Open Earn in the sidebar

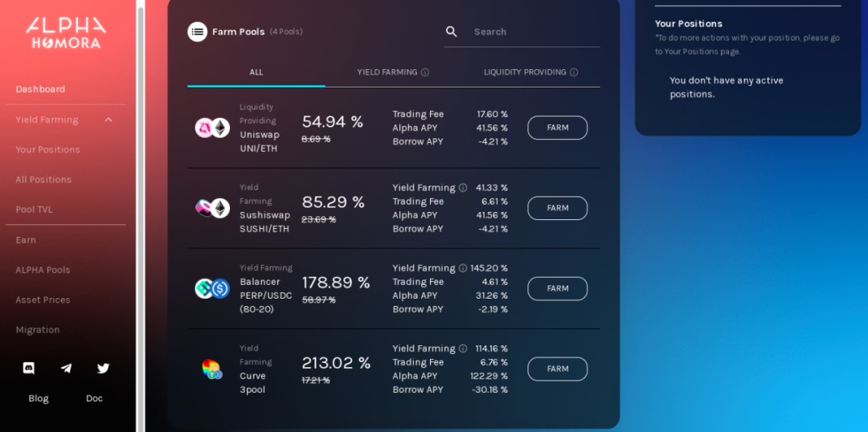pos(26,239)
